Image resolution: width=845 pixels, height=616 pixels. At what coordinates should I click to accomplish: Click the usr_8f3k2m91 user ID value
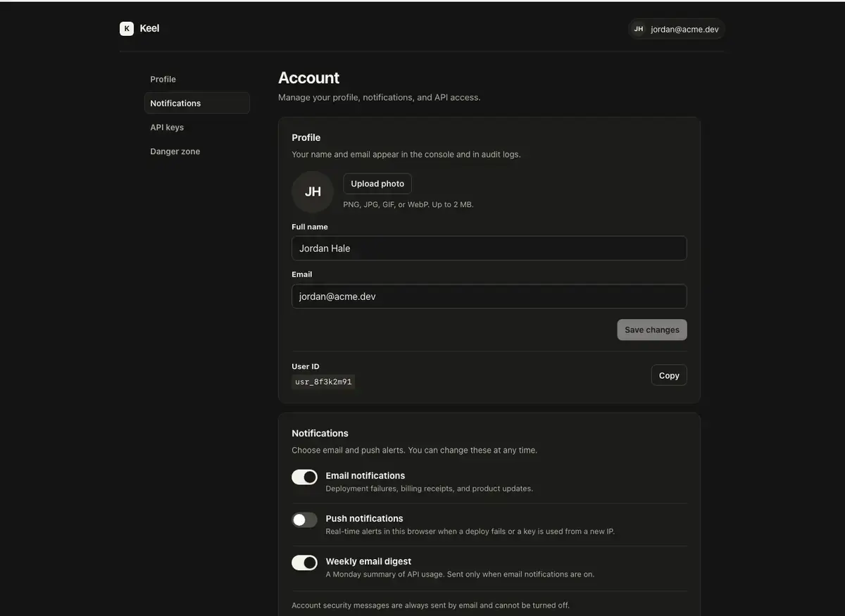[323, 382]
